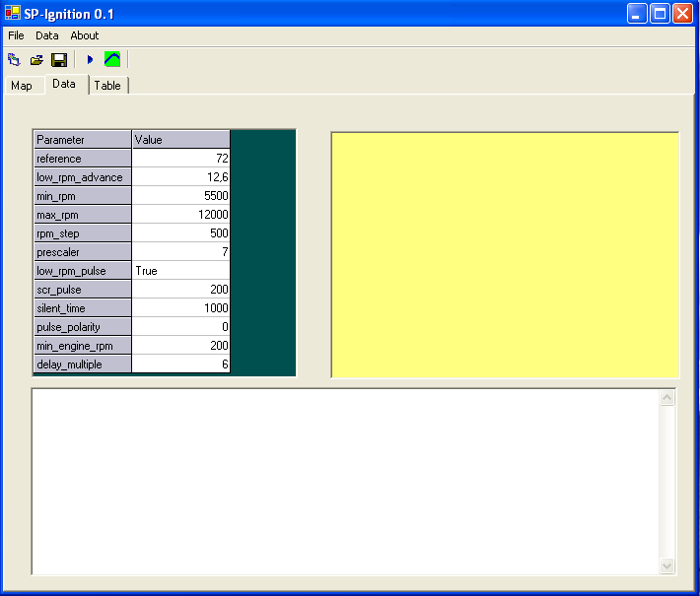
Task: Minimize the SP-Ignition window
Action: 637,14
